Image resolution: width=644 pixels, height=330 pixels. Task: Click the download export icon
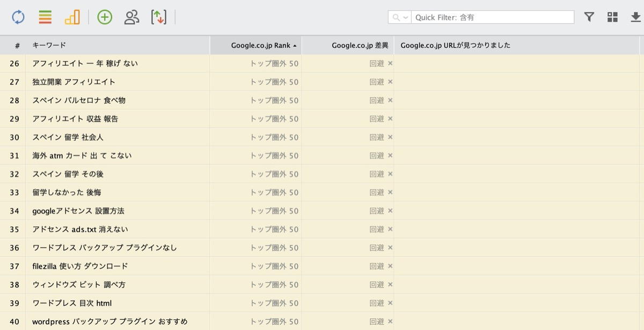(636, 17)
